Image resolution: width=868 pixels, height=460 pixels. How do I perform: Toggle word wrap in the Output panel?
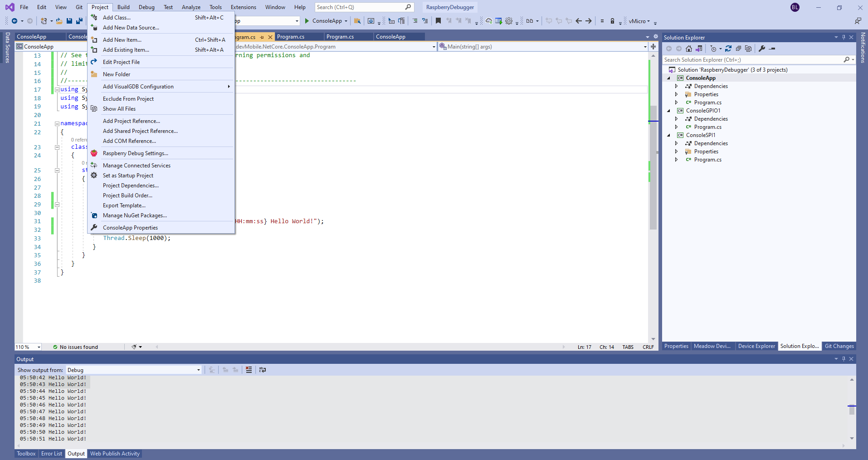263,370
